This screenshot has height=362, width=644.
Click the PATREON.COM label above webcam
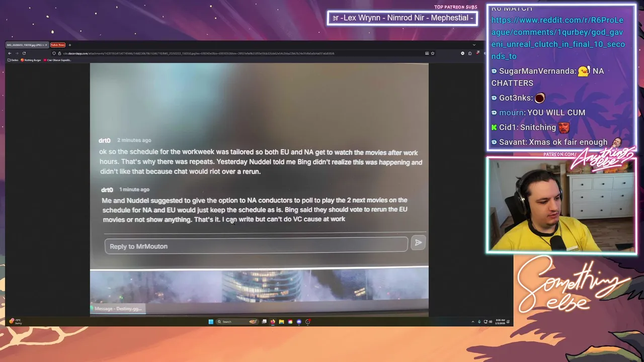pos(559,154)
